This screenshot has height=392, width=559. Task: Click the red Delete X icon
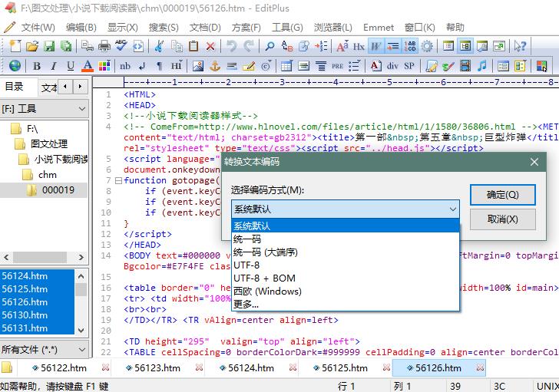coord(210,46)
